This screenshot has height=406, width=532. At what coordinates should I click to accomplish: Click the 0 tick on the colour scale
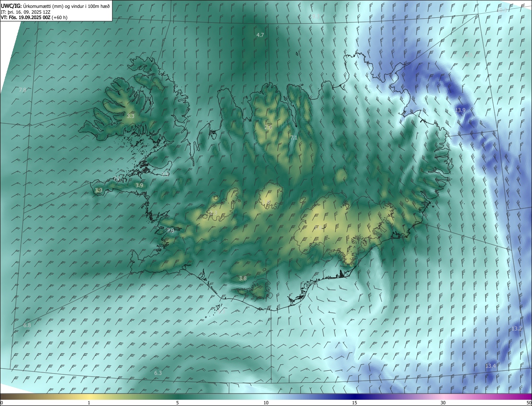click(x=2, y=403)
